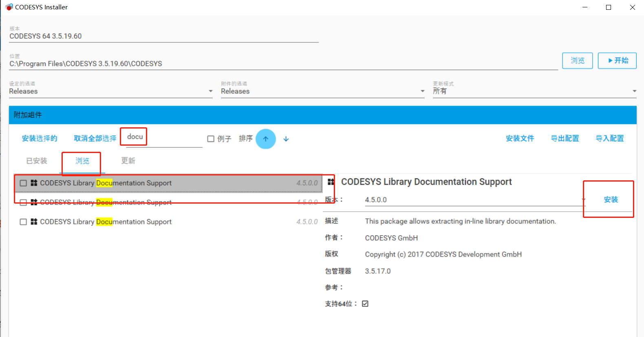This screenshot has width=644, height=337.
Task: Toggle the 支持64位 checkbox
Action: 365,304
